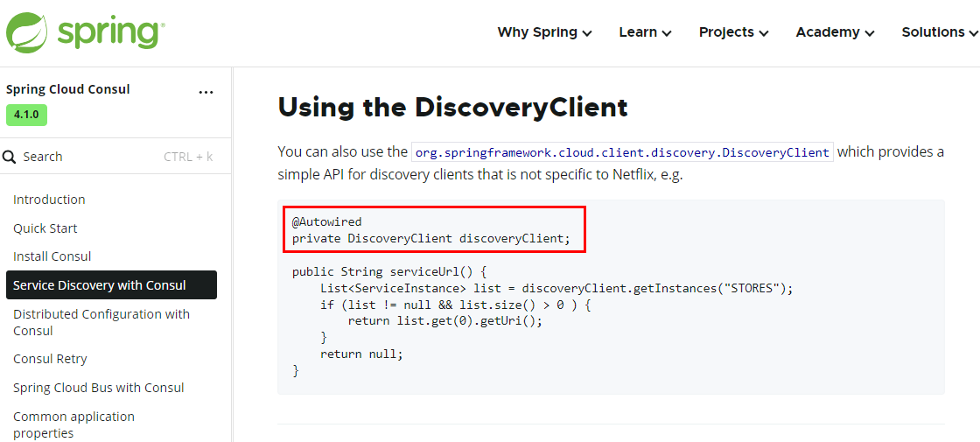This screenshot has width=980, height=442.
Task: Open the Why Spring dropdown menu
Action: pyautogui.click(x=544, y=32)
